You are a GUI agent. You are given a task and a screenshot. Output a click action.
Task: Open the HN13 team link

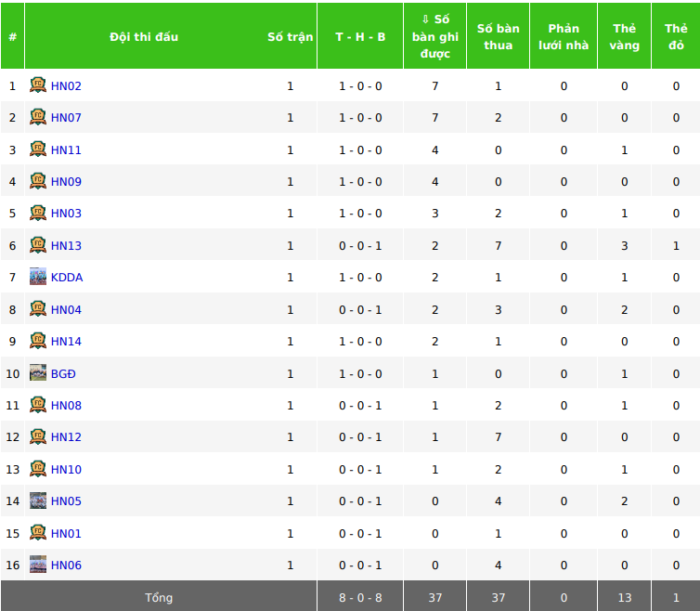(x=66, y=246)
